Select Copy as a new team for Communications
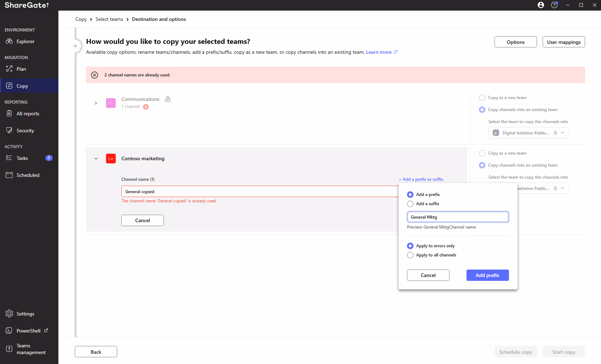601x364 pixels. click(x=482, y=98)
